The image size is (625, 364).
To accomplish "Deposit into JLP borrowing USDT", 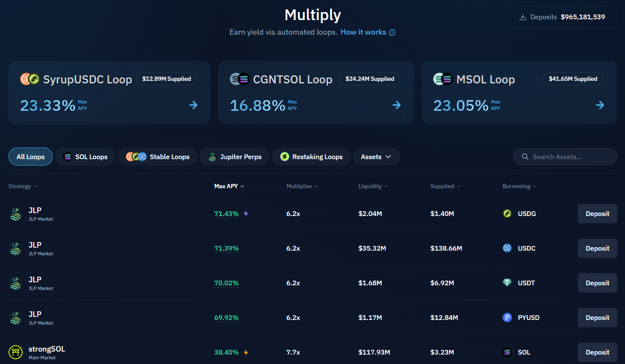I will [598, 283].
